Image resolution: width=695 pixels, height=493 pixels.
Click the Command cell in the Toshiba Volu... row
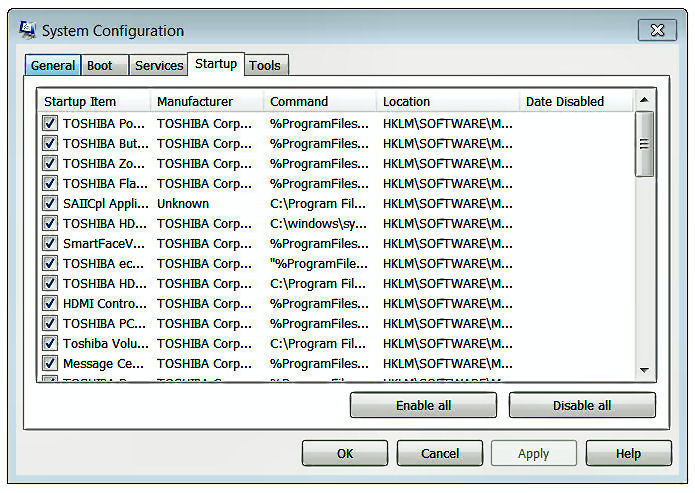318,344
